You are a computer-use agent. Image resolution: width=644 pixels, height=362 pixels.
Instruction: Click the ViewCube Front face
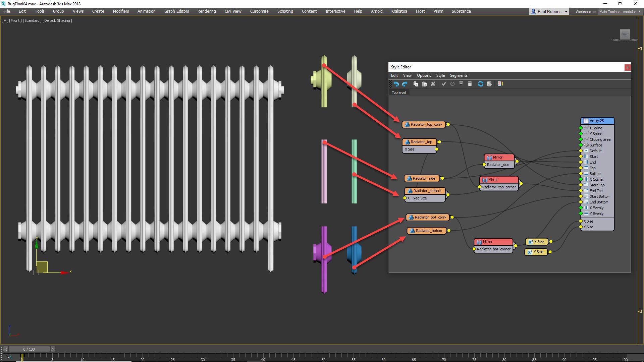pyautogui.click(x=625, y=34)
